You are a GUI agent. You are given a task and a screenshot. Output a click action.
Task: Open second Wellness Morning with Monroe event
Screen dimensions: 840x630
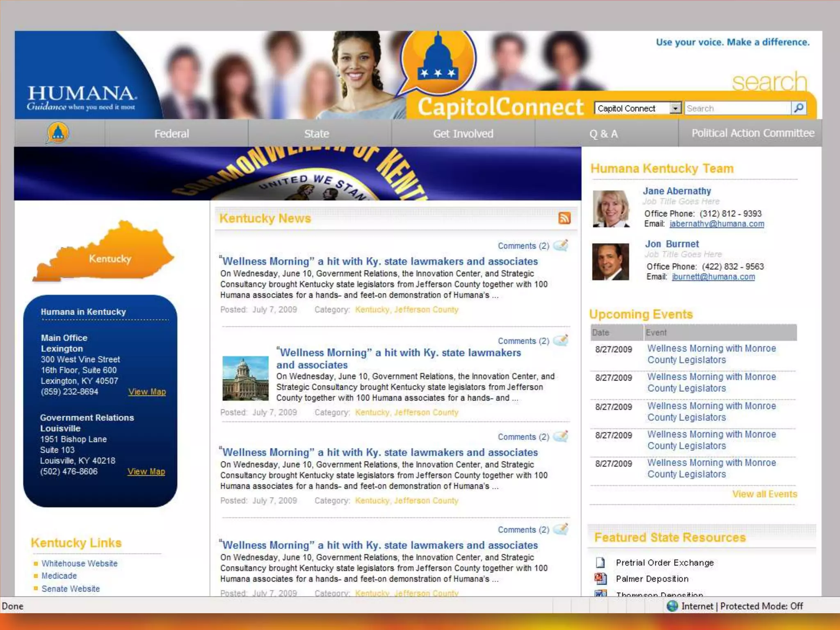(711, 382)
